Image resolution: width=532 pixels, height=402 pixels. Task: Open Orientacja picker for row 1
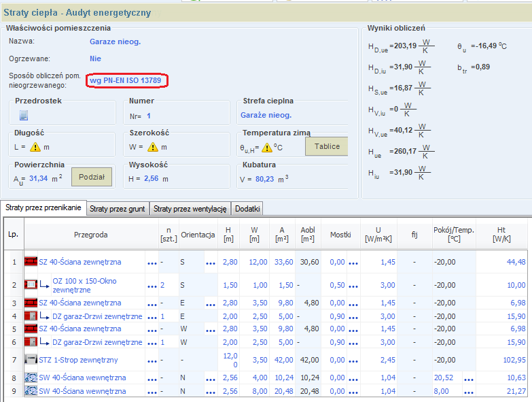(x=211, y=263)
